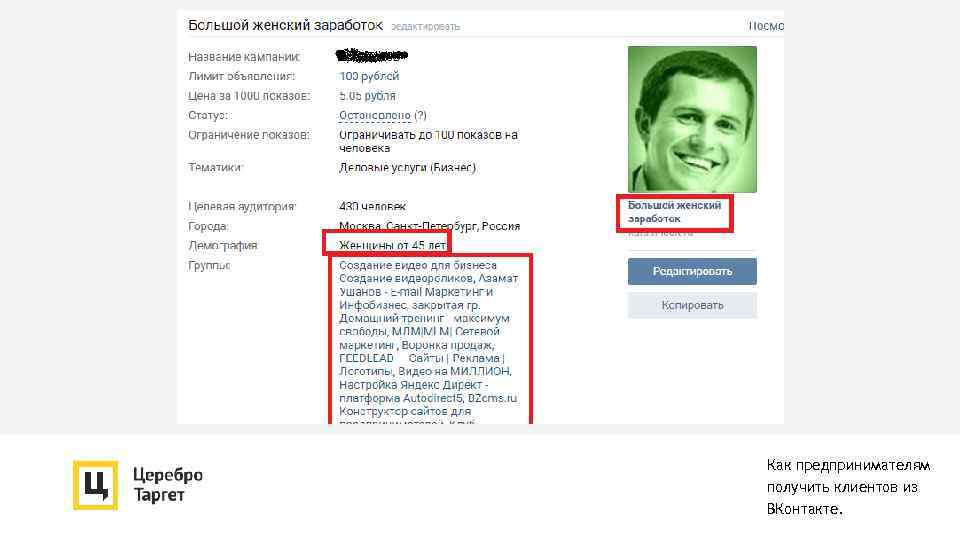Click the Создание видео для бизнеса group
The image size is (960, 540).
pyautogui.click(x=418, y=265)
